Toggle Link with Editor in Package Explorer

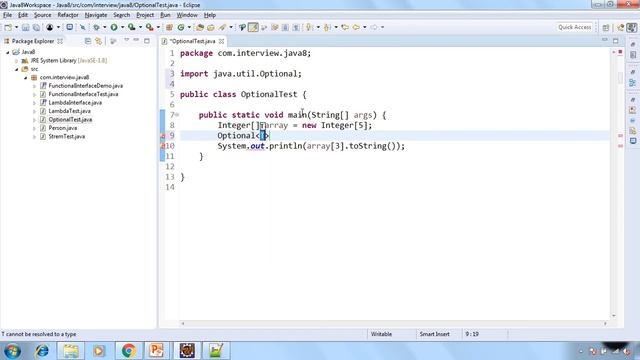98,41
